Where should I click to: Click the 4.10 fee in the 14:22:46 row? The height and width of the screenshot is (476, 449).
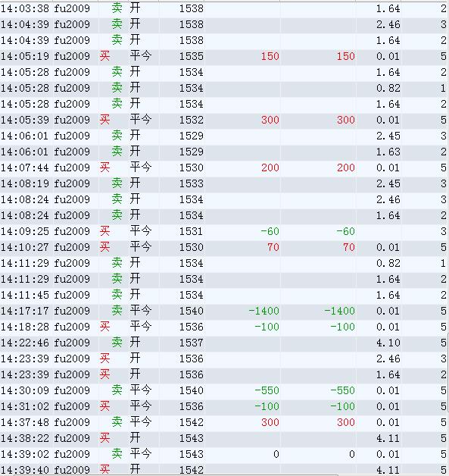(388, 343)
